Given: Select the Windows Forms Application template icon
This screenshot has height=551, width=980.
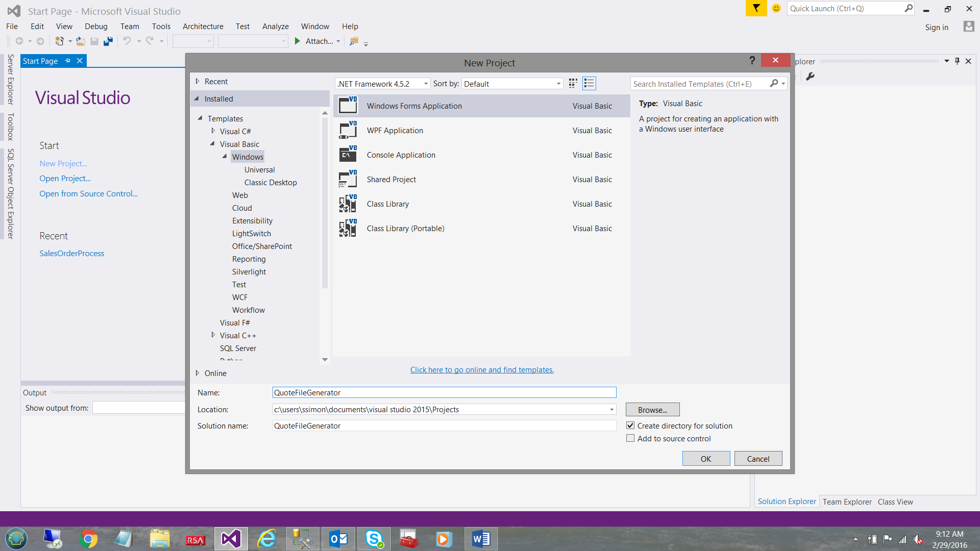Looking at the screenshot, I should click(348, 106).
